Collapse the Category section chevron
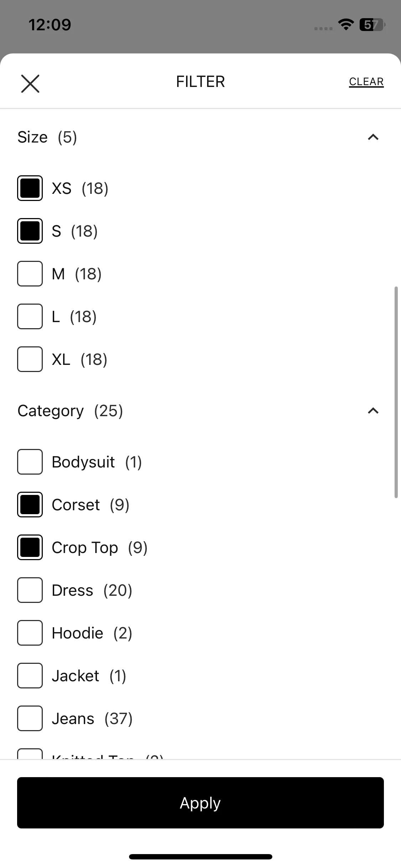This screenshot has height=868, width=401. tap(373, 411)
